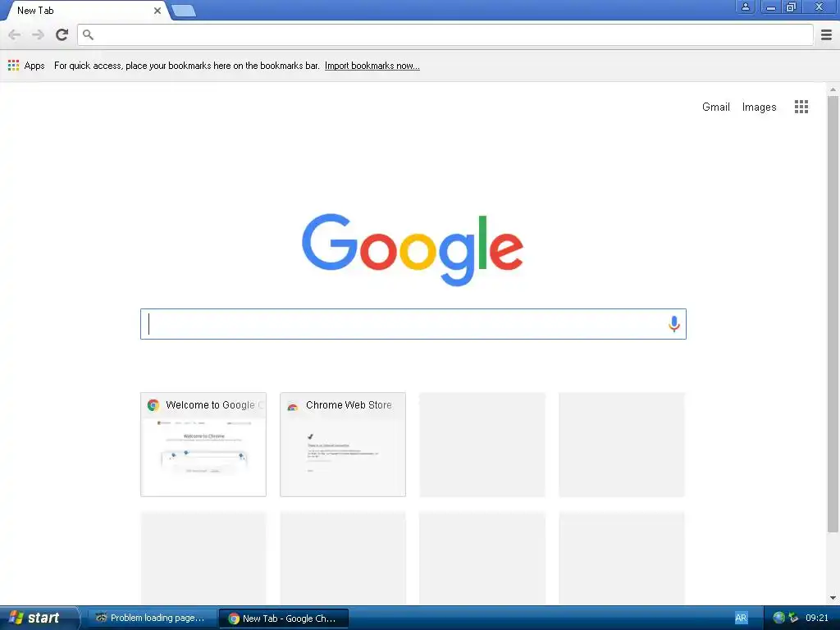Open a new tab with the tab button

pyautogui.click(x=184, y=11)
